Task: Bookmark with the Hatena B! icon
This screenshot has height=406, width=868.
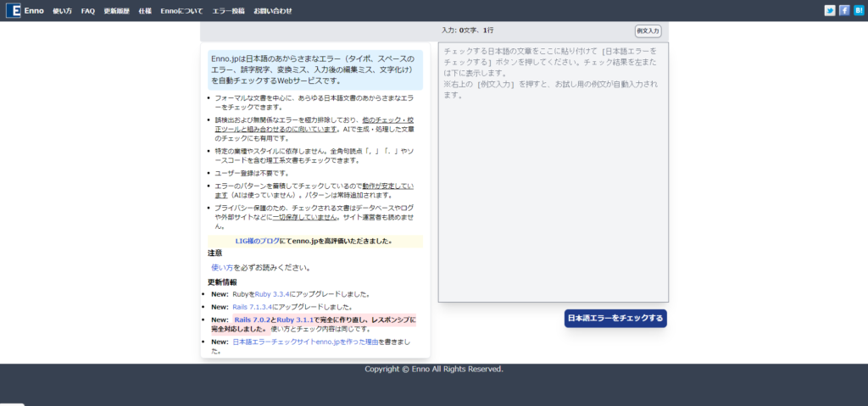Action: point(859,11)
